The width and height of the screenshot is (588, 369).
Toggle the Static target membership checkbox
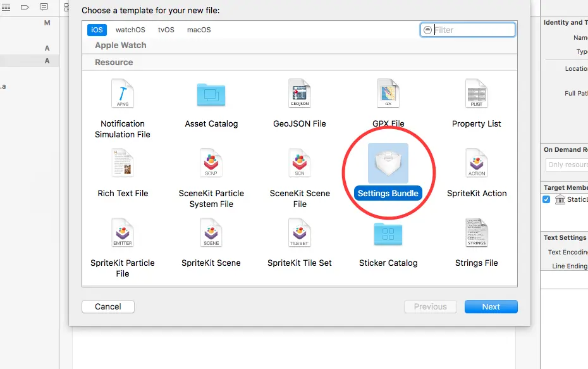pyautogui.click(x=546, y=199)
